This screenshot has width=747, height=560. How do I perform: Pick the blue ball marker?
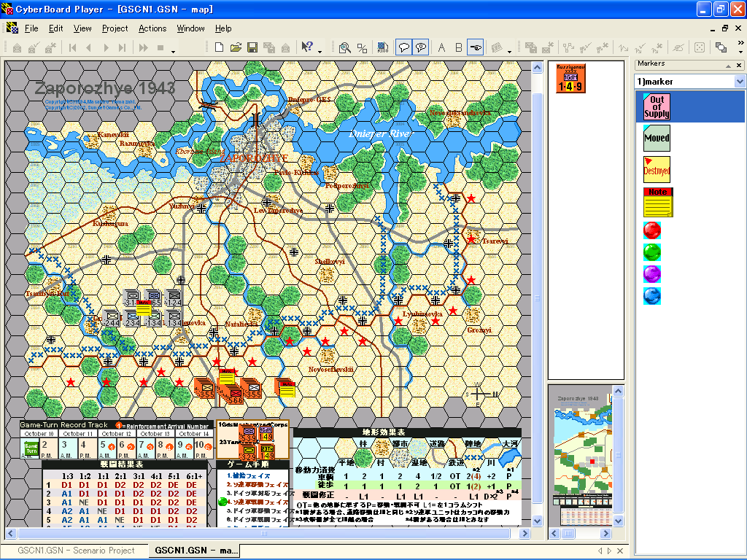click(x=651, y=296)
